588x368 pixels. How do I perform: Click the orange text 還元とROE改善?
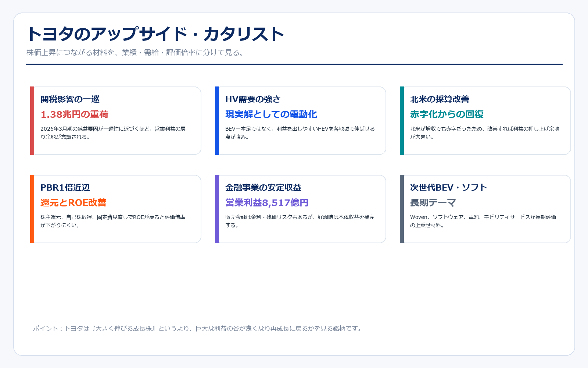(x=73, y=203)
